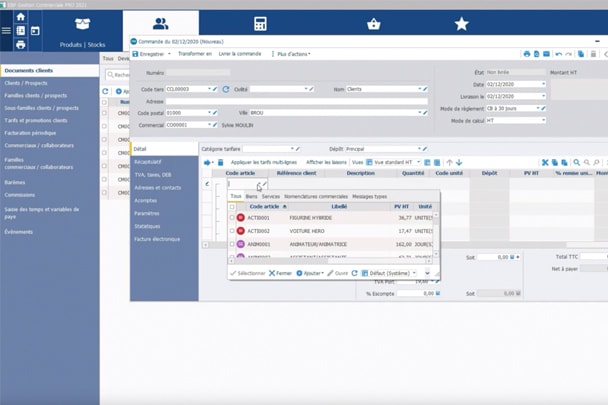Check the box for article ACTI0002
608x405 pixels.
(232, 231)
